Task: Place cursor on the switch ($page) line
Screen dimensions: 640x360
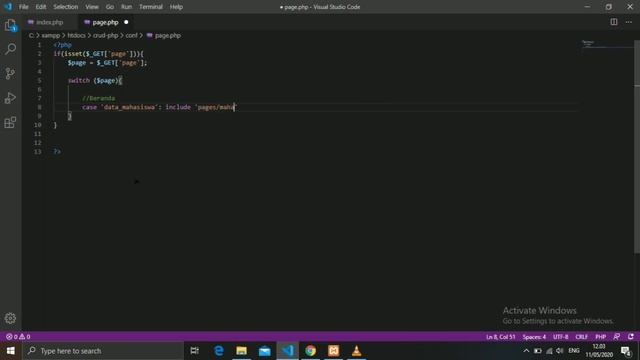Action: coord(95,80)
